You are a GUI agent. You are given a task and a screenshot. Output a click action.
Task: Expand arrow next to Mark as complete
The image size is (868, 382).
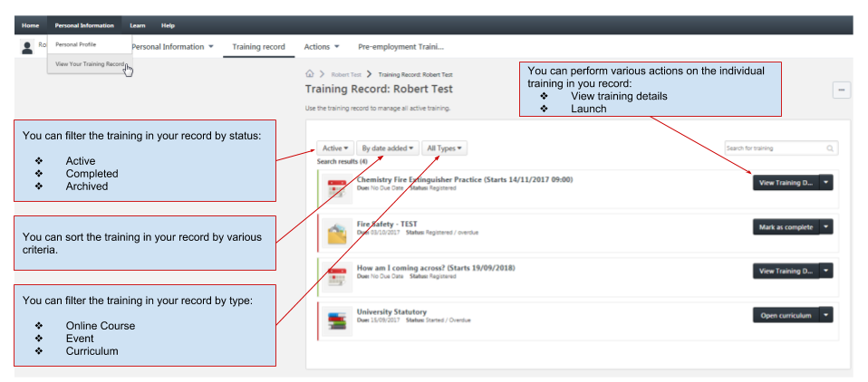(x=825, y=226)
